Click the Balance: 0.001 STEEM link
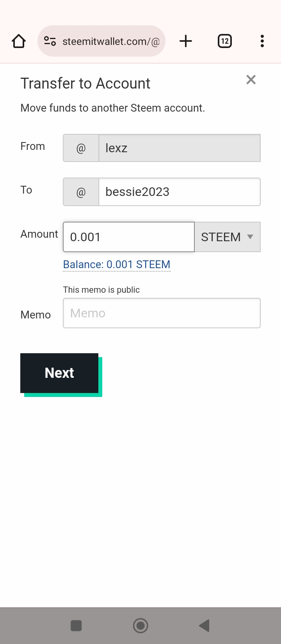This screenshot has height=644, width=281. [x=117, y=264]
